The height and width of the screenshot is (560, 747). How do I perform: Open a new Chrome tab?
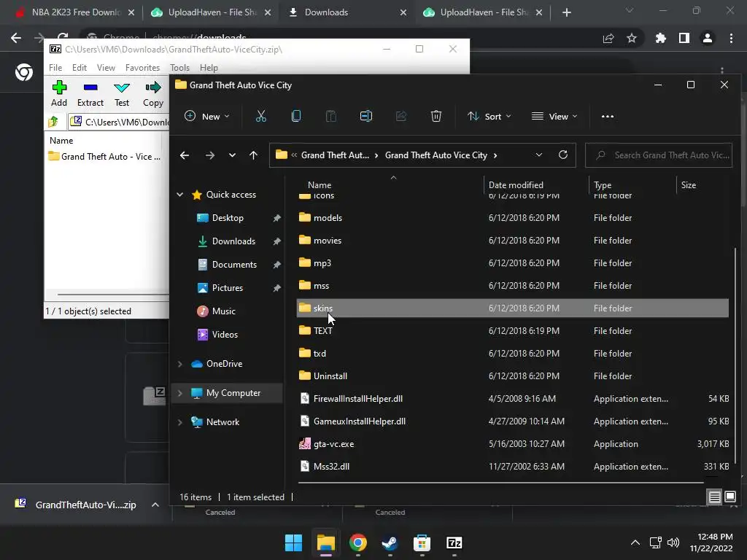point(566,13)
